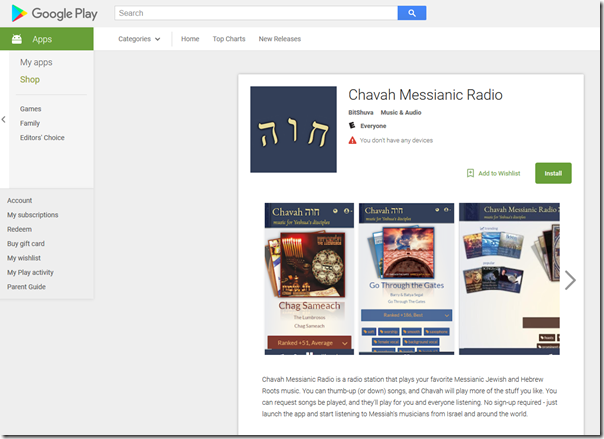Open the Home tab
Screen dimensions: 604x439
(x=190, y=39)
